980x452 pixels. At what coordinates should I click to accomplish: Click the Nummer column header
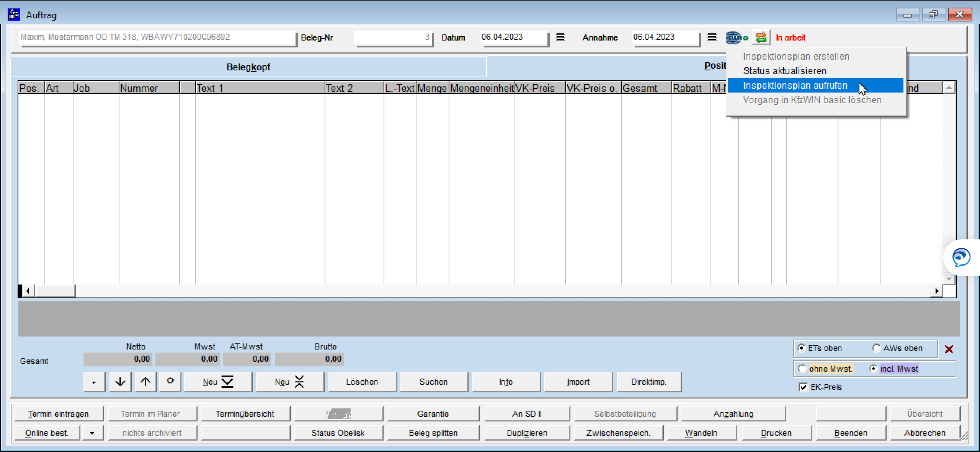[x=149, y=88]
